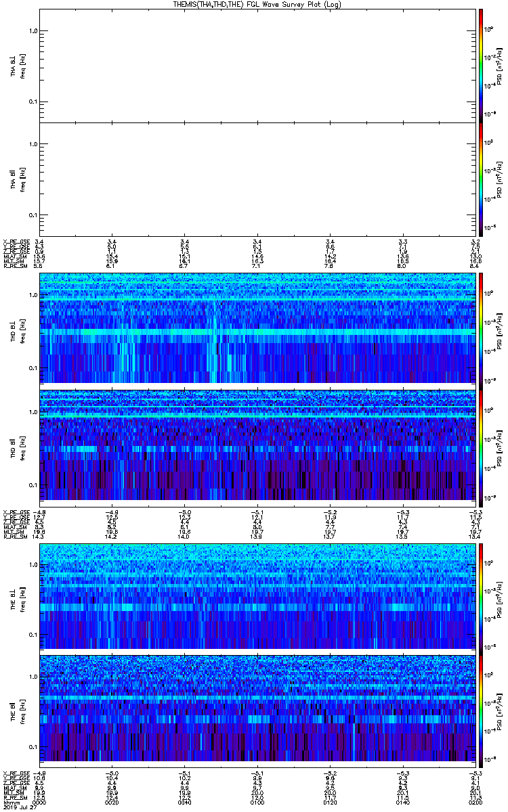The image size is (508, 812).
Task: Click the '0.1' tick of THD B∥ panel
Action: click(33, 485)
